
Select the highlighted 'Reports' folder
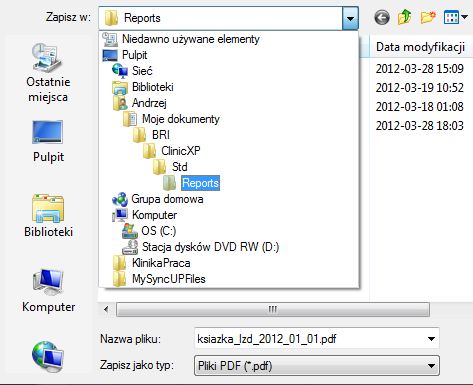tap(200, 183)
